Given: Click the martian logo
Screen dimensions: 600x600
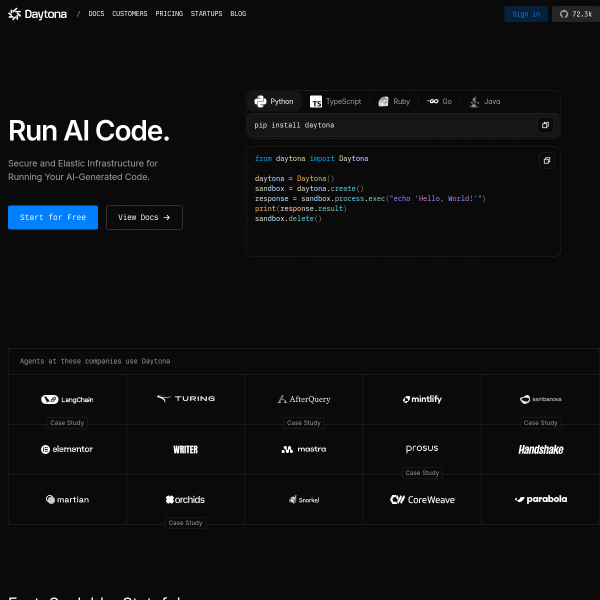Looking at the screenshot, I should [x=67, y=499].
